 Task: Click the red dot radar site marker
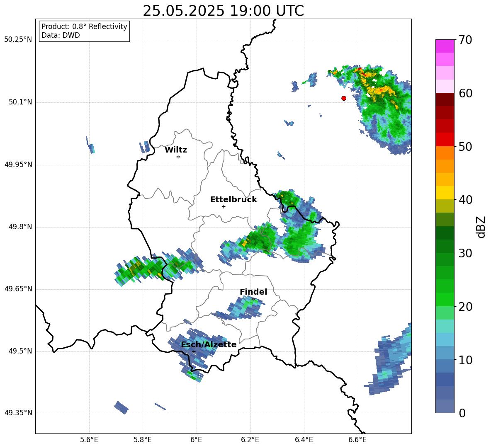coord(344,98)
